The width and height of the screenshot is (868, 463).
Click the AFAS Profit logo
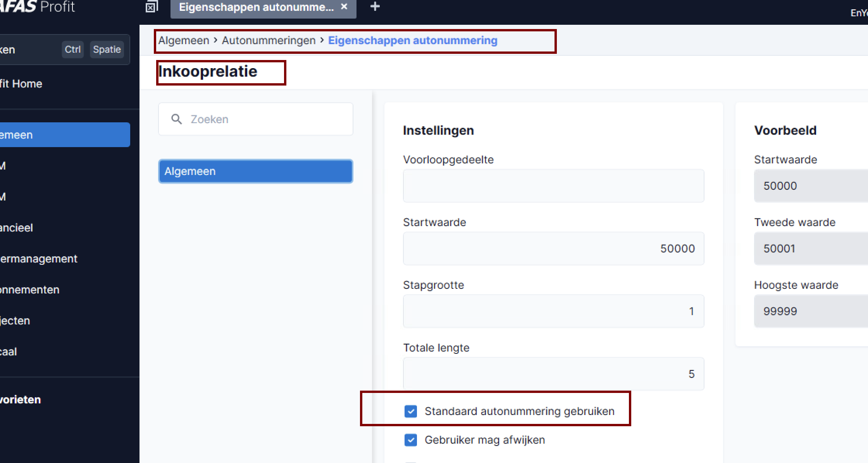(x=37, y=7)
